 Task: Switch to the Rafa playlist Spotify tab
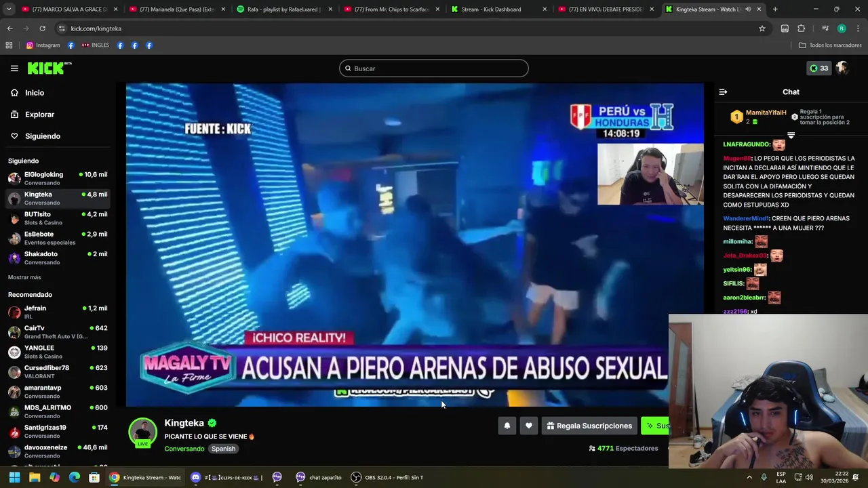pyautogui.click(x=285, y=9)
